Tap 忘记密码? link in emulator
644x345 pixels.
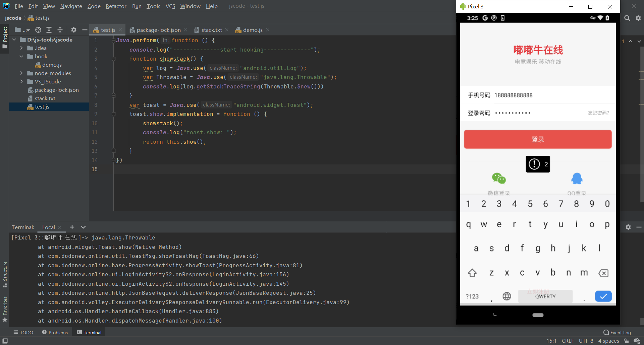pyautogui.click(x=598, y=113)
